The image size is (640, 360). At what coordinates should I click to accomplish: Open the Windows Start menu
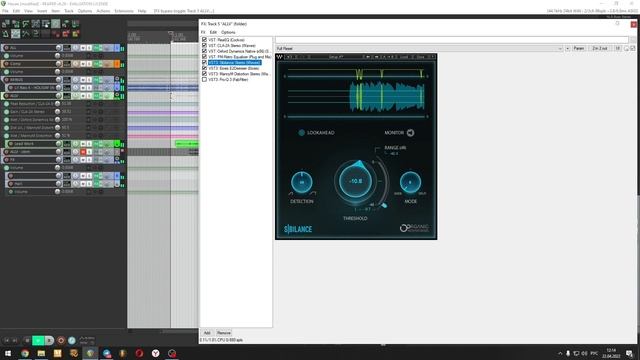point(8,353)
